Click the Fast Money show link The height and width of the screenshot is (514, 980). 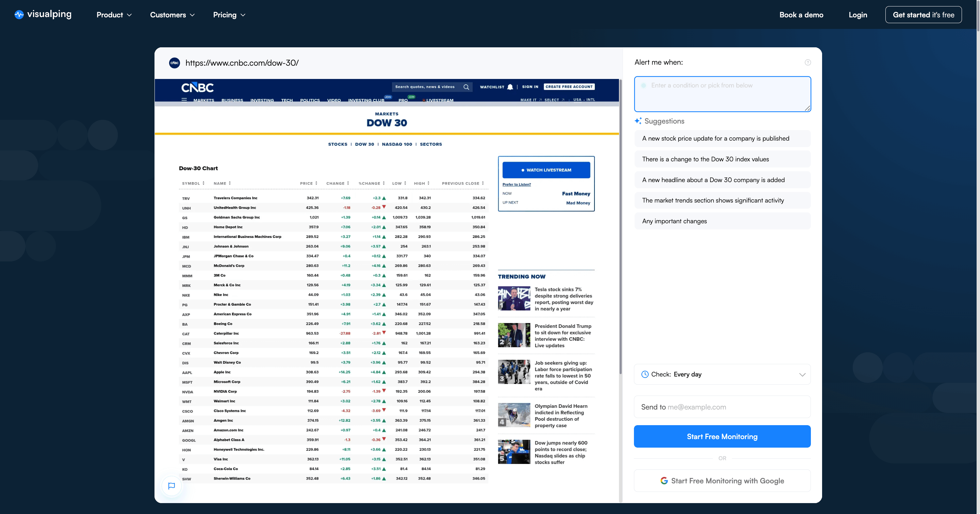[x=576, y=194]
